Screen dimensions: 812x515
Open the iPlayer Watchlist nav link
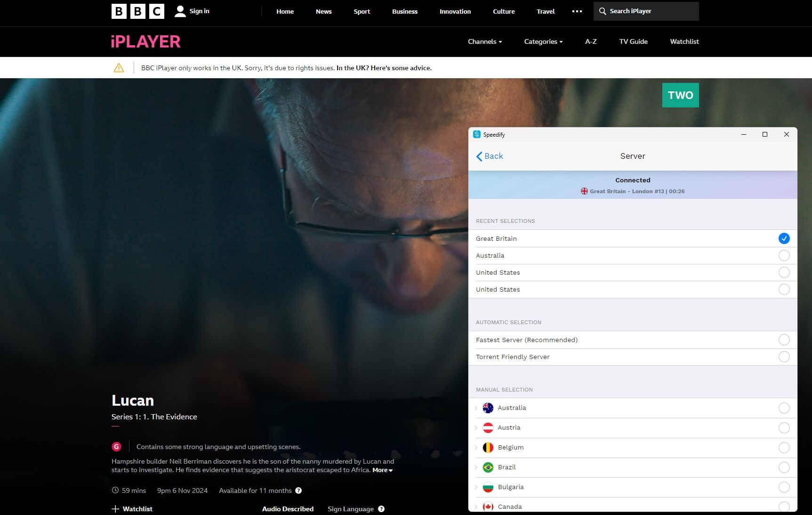[x=684, y=41]
